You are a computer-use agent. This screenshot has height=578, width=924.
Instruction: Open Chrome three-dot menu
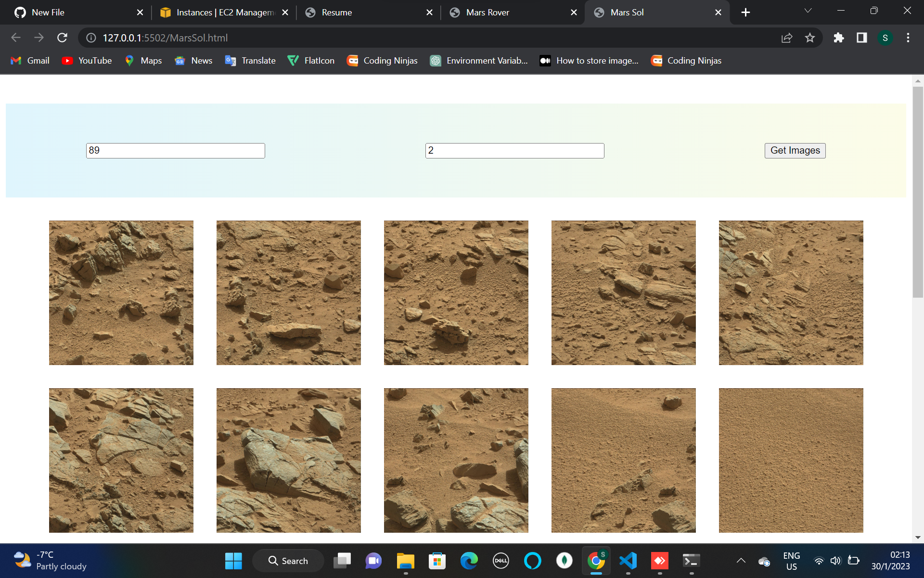(x=908, y=38)
